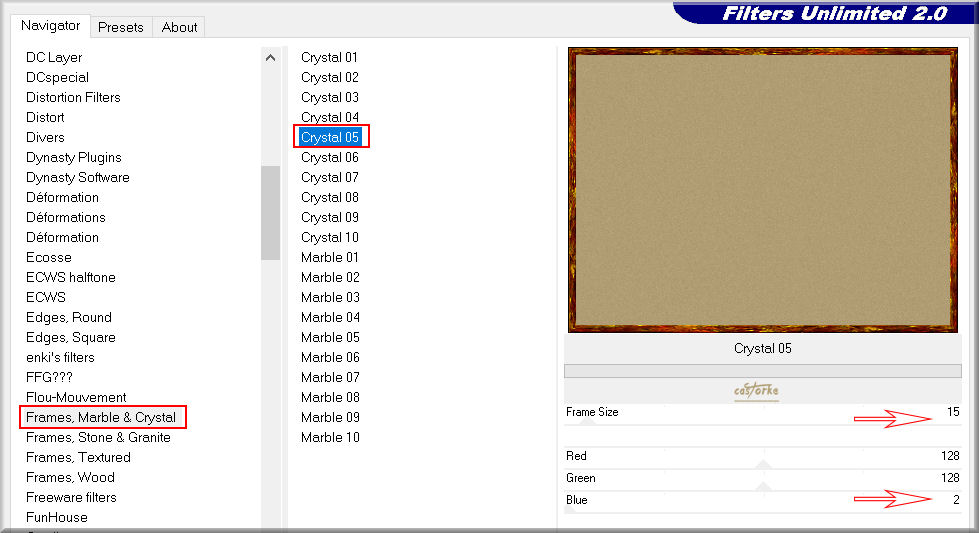Screen dimensions: 979x533
Task: Select DCspecial category
Action: pos(57,77)
